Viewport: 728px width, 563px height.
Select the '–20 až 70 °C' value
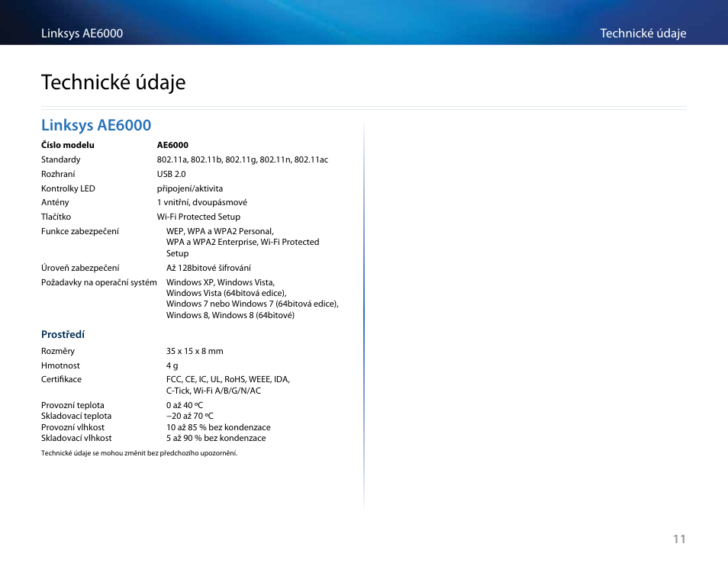(190, 416)
